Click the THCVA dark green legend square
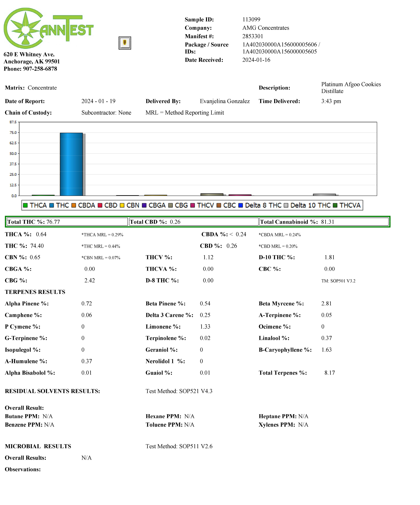 [335, 205]
